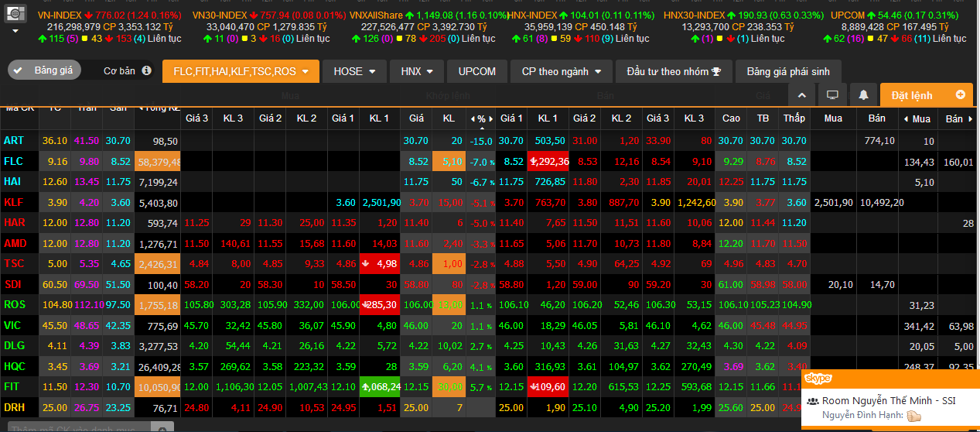Select ticker FIT row symbol
This screenshot has height=432, width=980.
point(12,386)
